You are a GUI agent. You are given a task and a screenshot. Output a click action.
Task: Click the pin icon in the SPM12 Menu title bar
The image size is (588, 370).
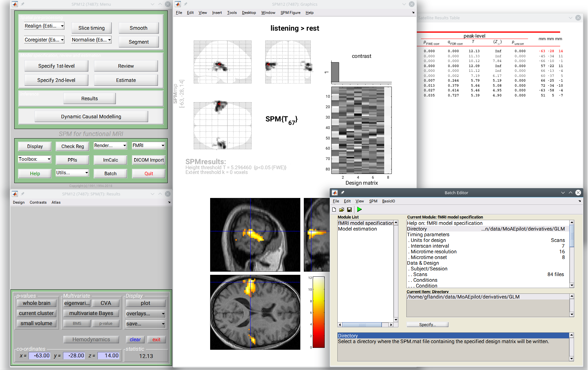tap(22, 4)
